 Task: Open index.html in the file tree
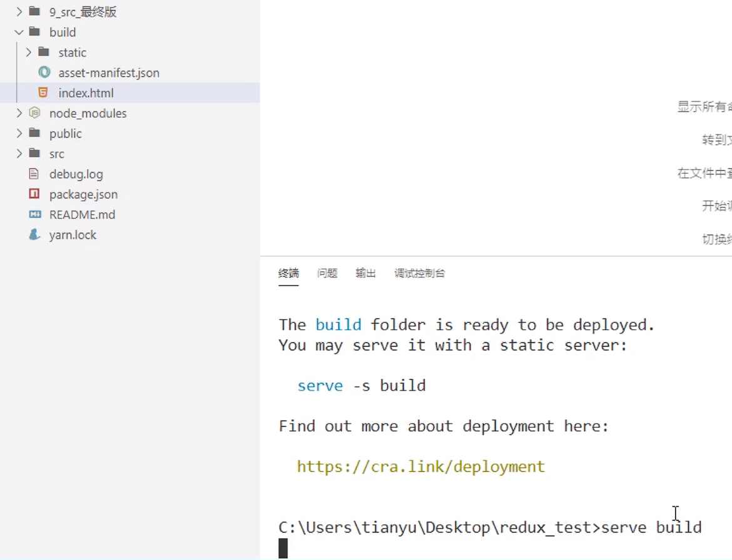click(x=86, y=93)
